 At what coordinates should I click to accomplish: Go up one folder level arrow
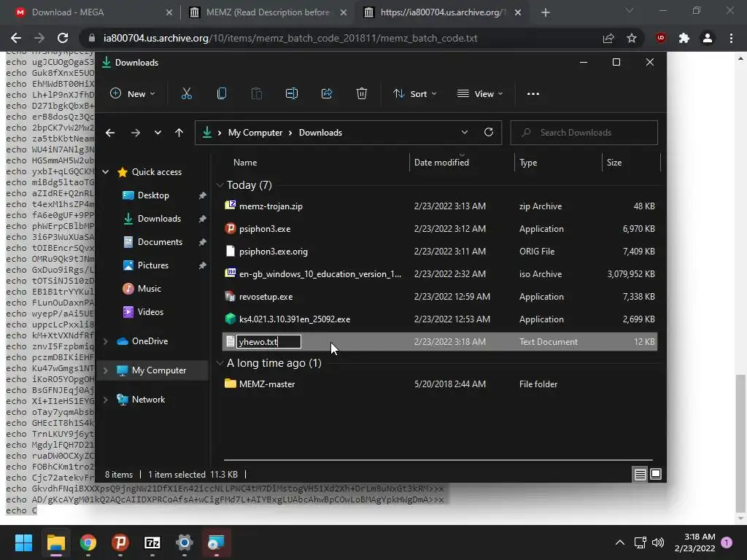(x=179, y=133)
